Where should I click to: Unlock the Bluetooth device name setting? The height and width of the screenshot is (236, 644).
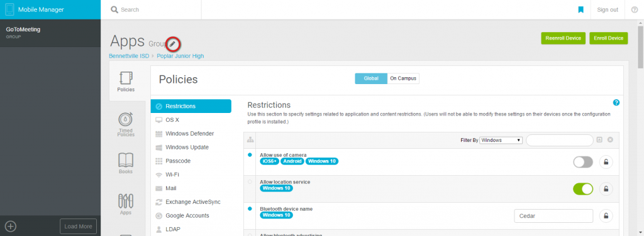pos(606,215)
